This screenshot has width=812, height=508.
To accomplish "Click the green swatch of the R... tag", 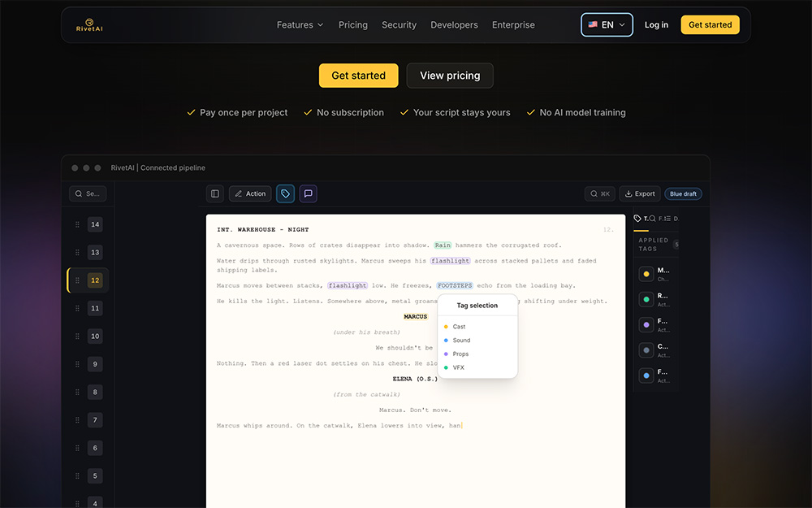I will pyautogui.click(x=646, y=299).
